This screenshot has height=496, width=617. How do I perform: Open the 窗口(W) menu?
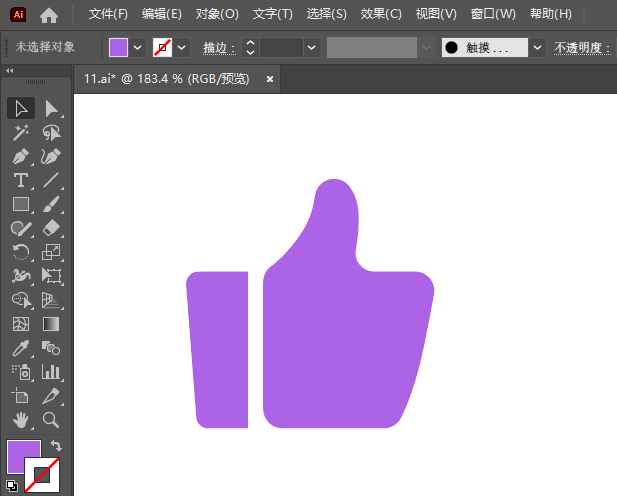pyautogui.click(x=493, y=14)
